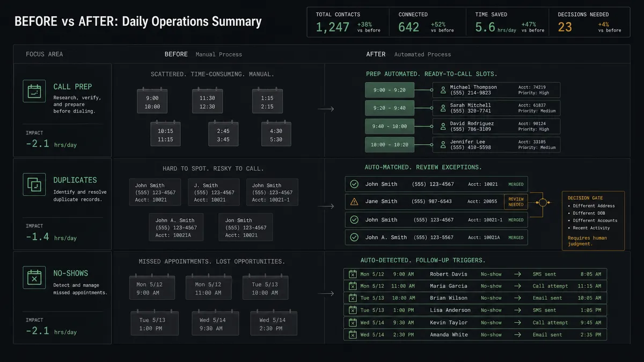Click 'Recent Activity' in Decision Gate
Screen dimensions: 644x362
[591, 228]
